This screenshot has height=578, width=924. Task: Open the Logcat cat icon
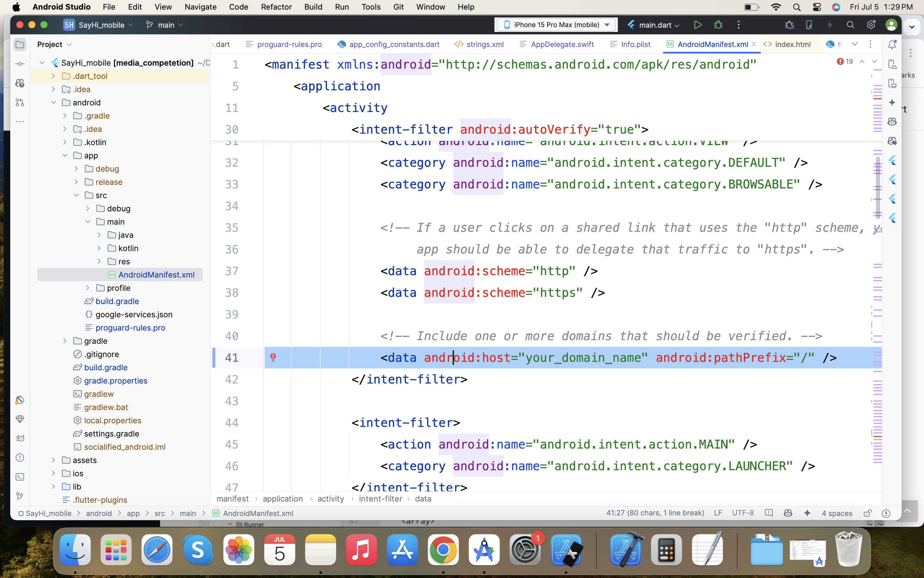20,439
